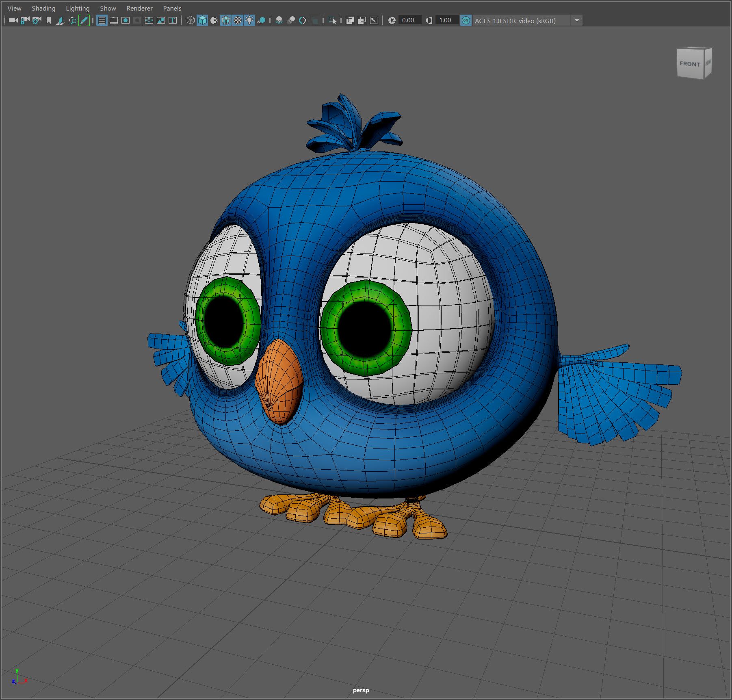Open the Panels menu

[172, 8]
